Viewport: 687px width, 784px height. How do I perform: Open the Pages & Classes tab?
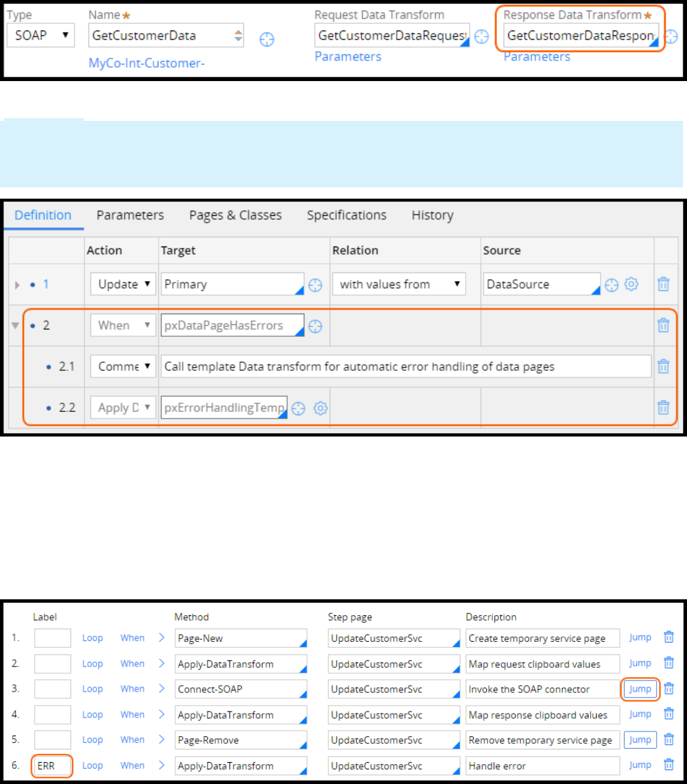[x=235, y=215]
